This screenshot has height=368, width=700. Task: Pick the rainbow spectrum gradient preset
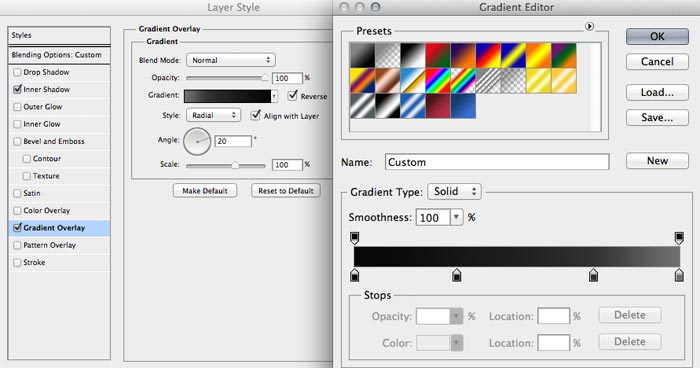point(438,81)
